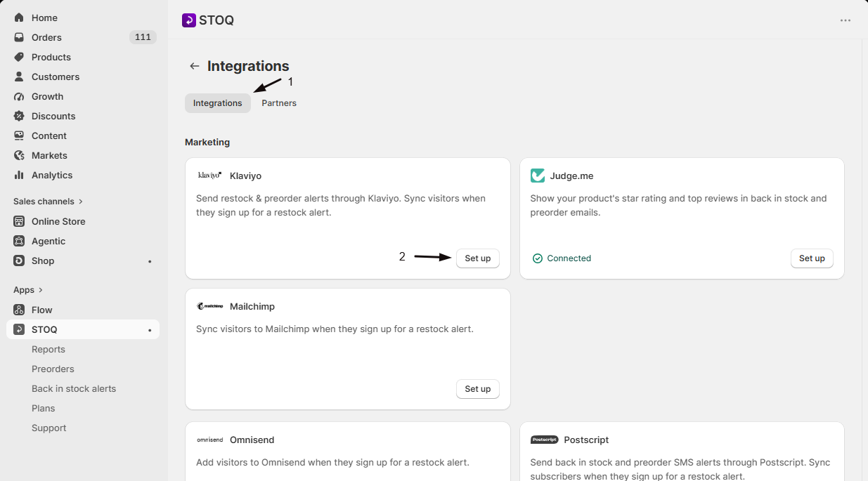Open STOQ Reports page

(x=48, y=349)
